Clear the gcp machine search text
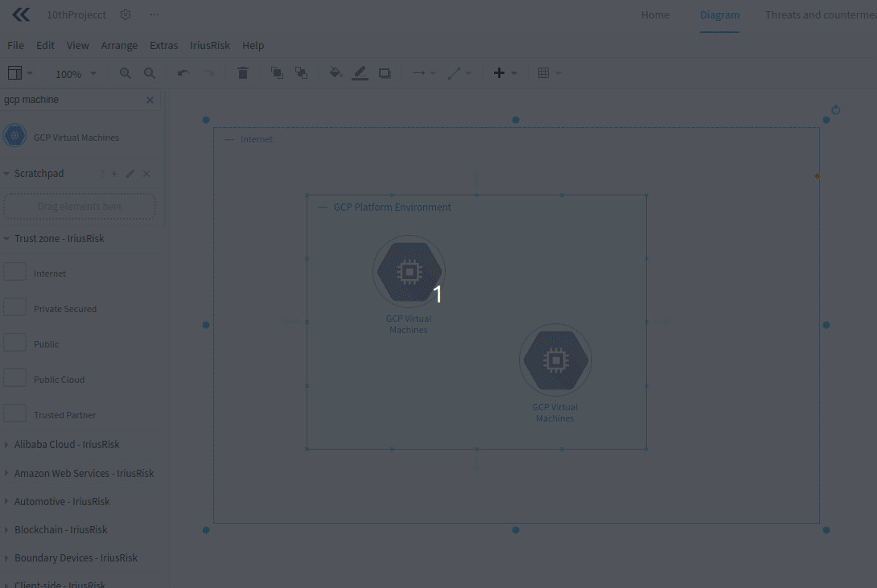This screenshot has height=588, width=877. (150, 100)
